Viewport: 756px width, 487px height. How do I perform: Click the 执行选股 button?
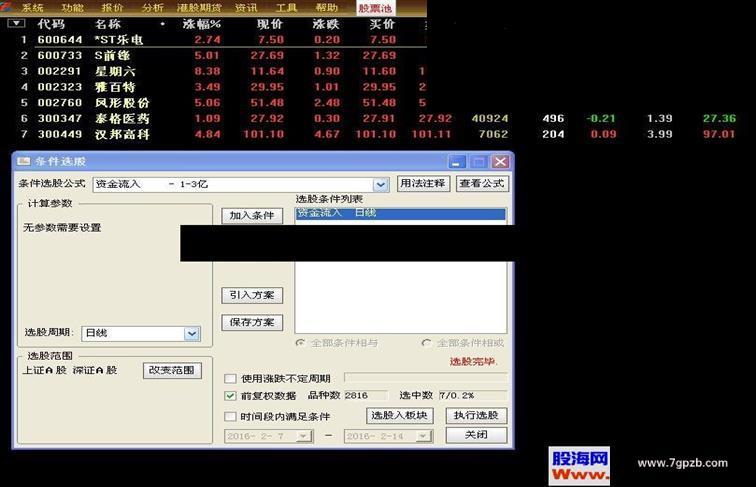pos(476,416)
